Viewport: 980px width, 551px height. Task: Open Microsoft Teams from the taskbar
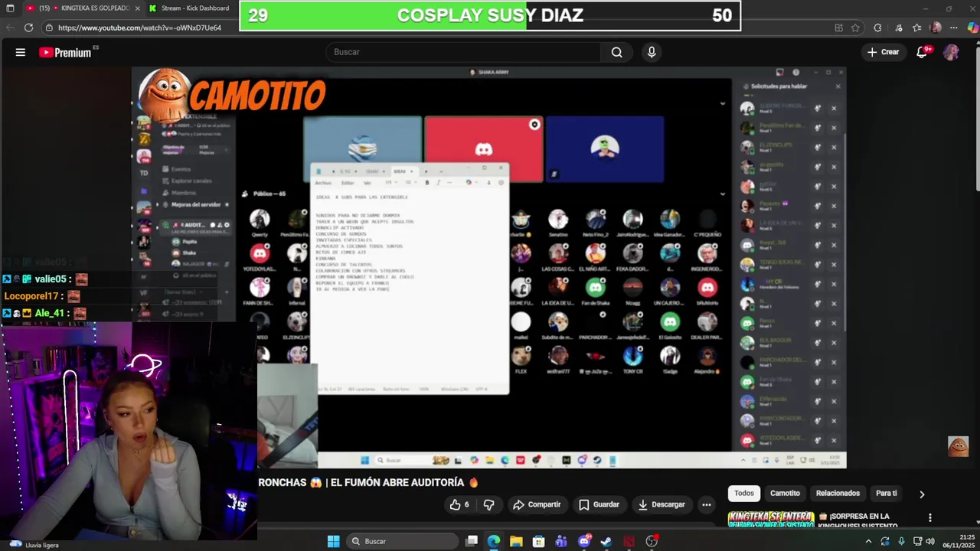coord(561,541)
